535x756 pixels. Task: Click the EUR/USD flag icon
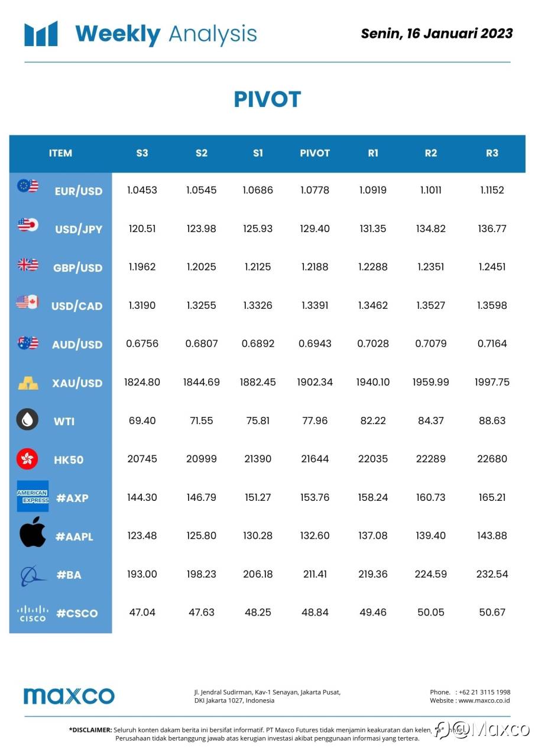(27, 186)
